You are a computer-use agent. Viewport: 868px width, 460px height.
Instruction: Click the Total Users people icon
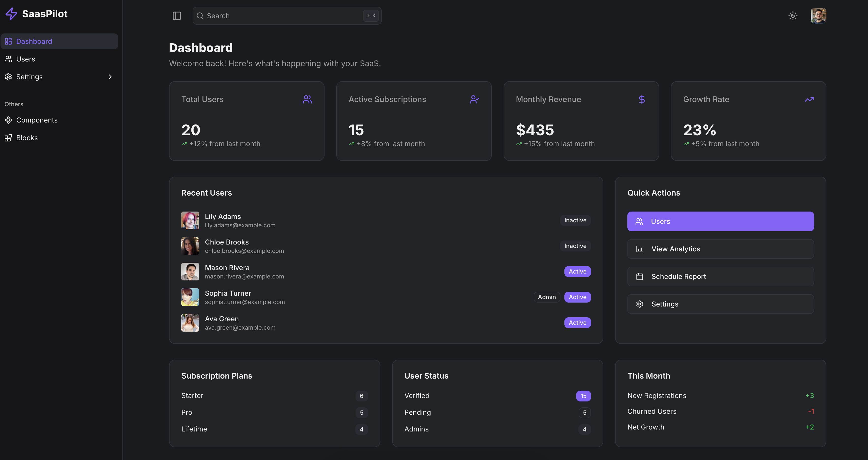click(307, 99)
